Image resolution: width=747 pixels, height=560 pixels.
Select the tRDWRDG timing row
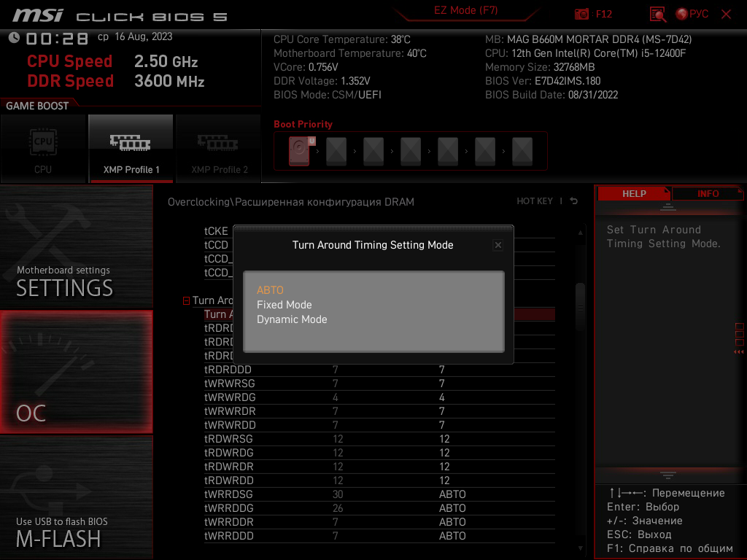[379, 452]
